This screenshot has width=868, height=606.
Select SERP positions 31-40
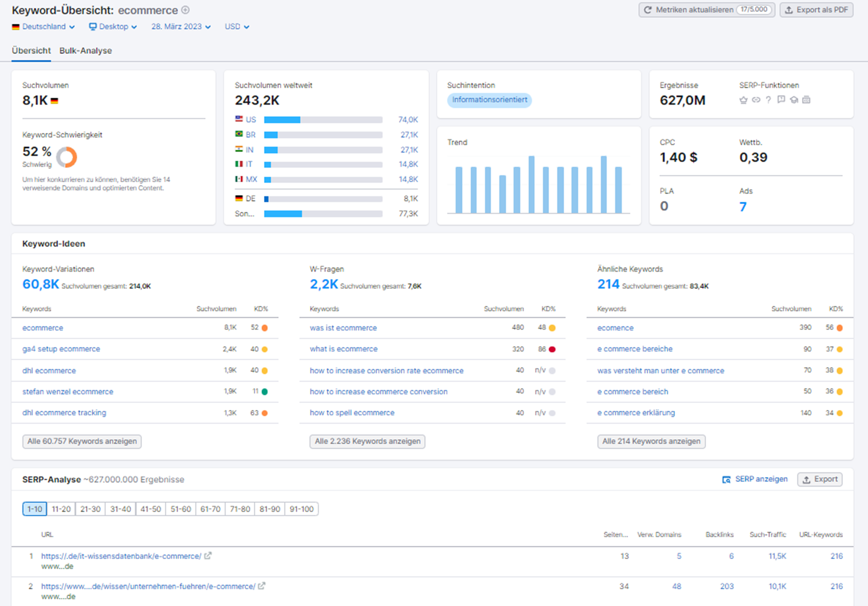pos(120,509)
